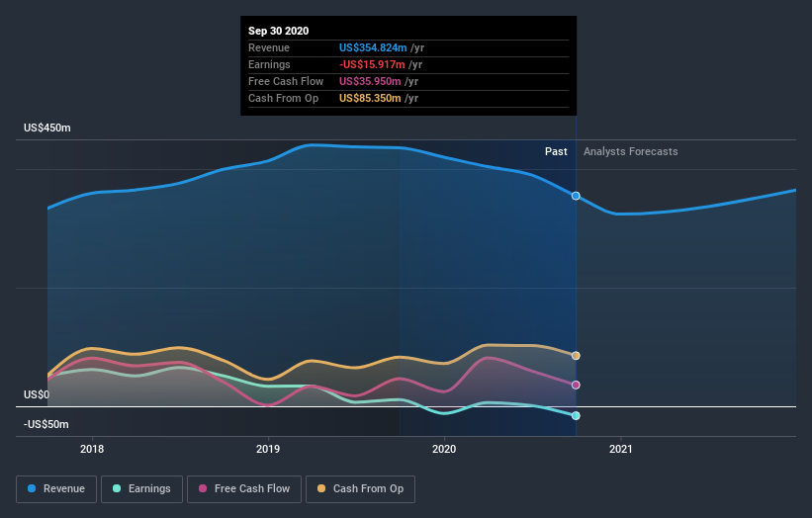Select the 2021 x-axis label

click(x=621, y=449)
